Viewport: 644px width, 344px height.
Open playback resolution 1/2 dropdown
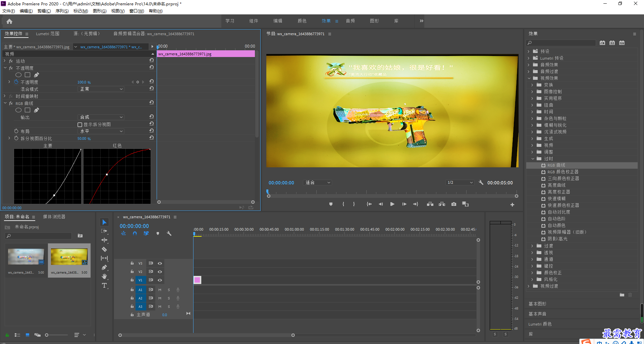[x=460, y=183]
